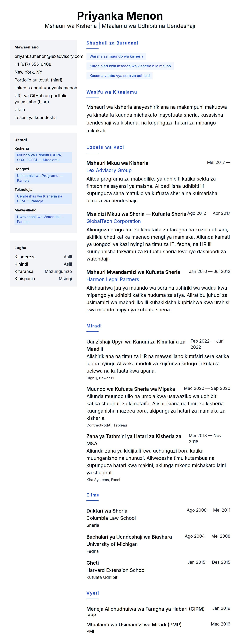The image size is (240, 644).
Task: Click the priyanka.menon@lexadvisory.com email address
Action: click(49, 56)
